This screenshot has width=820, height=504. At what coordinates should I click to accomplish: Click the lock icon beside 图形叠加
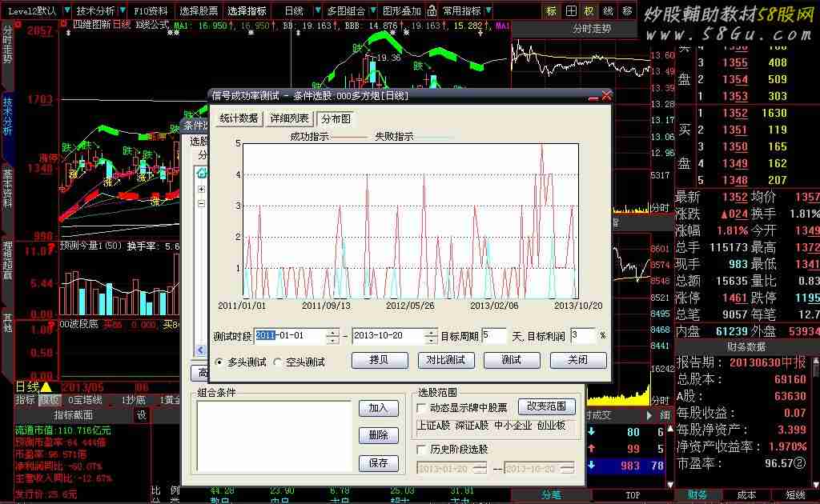click(x=432, y=10)
